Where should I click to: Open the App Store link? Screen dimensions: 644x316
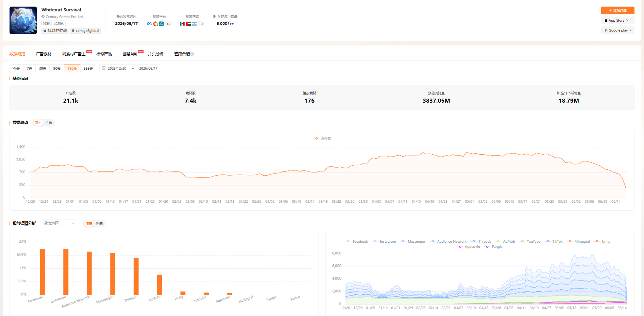[618, 21]
